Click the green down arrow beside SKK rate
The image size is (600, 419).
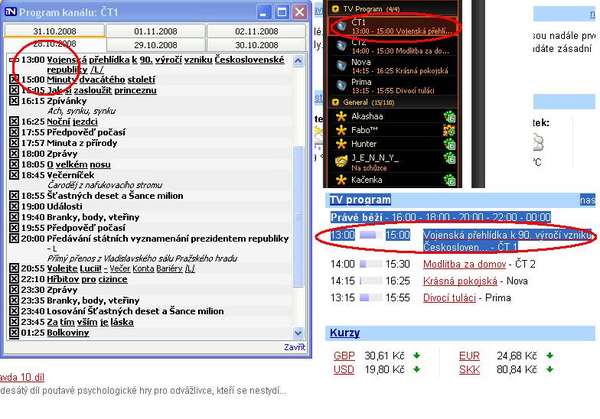[x=550, y=370]
